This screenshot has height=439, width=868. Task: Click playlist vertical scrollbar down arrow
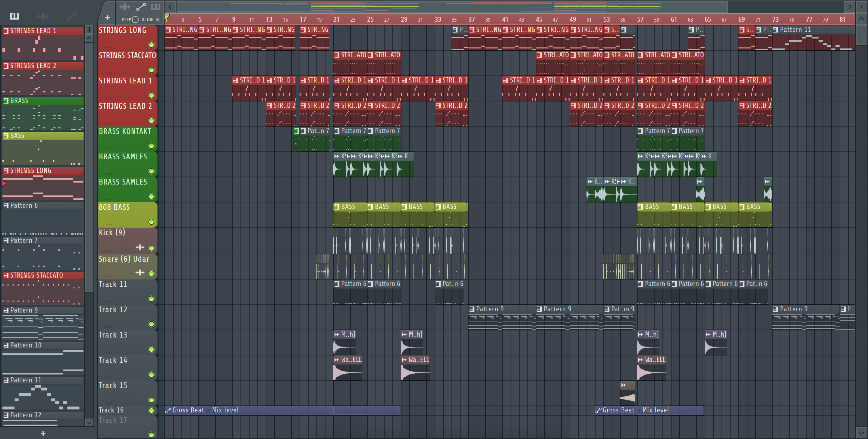click(x=862, y=433)
